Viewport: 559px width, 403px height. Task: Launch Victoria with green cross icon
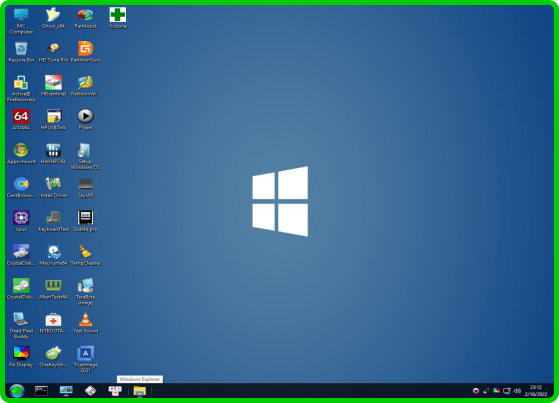(117, 18)
